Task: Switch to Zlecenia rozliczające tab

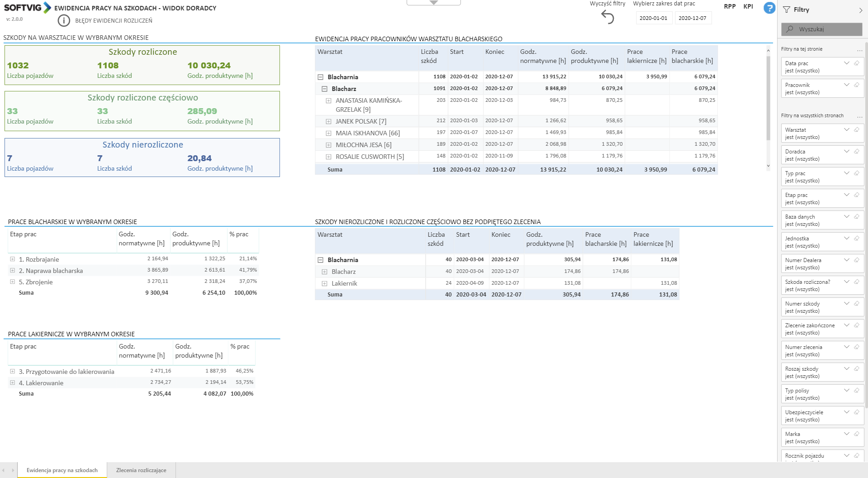Action: point(141,470)
